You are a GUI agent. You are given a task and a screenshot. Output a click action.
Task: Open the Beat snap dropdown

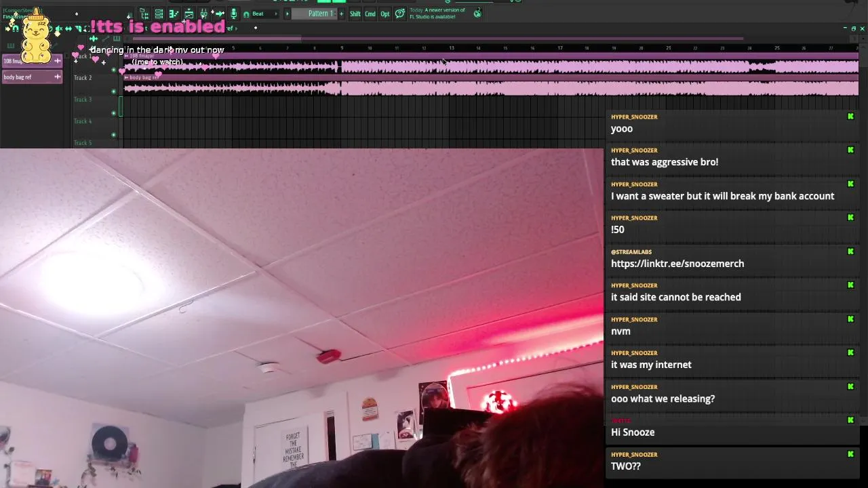coord(264,14)
